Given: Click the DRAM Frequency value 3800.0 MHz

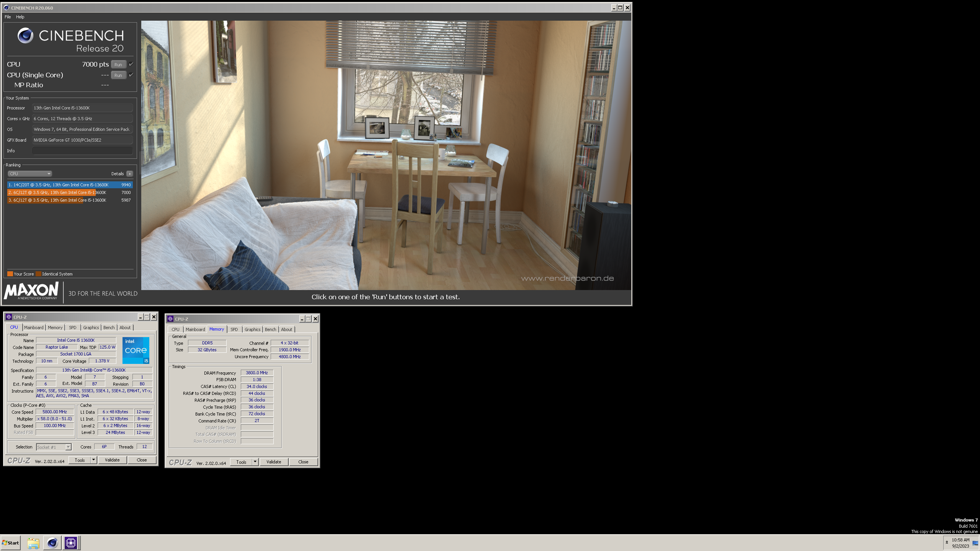Looking at the screenshot, I should pos(257,373).
